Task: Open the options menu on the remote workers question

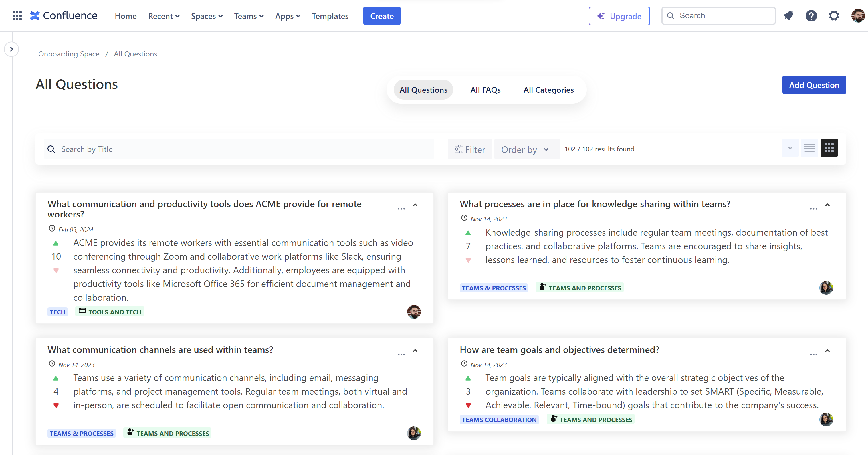Action: pyautogui.click(x=401, y=209)
